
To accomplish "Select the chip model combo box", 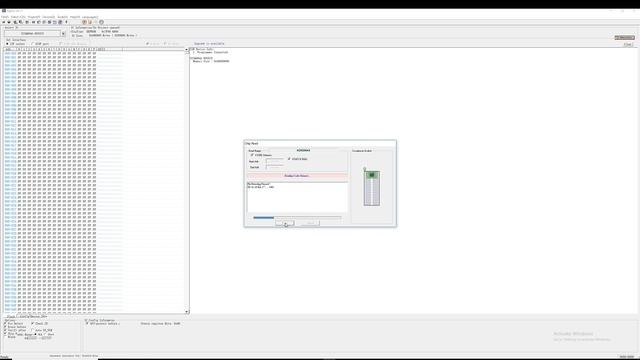I will point(33,33).
